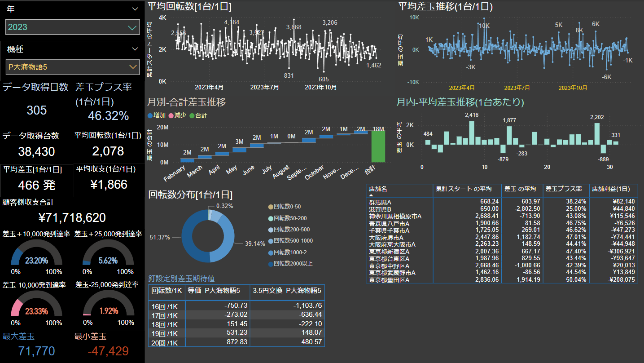Sort table by 差玉プラス率 column header
The height and width of the screenshot is (363, 644).
point(564,189)
